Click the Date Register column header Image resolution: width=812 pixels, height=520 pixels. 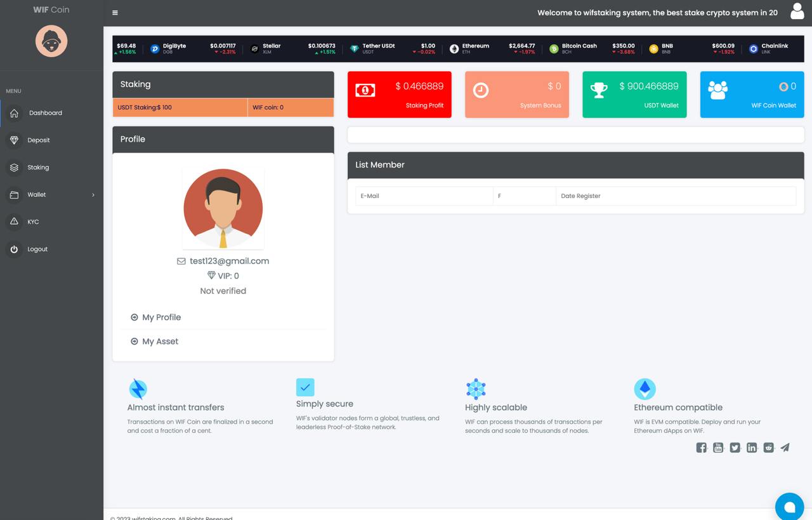click(676, 196)
